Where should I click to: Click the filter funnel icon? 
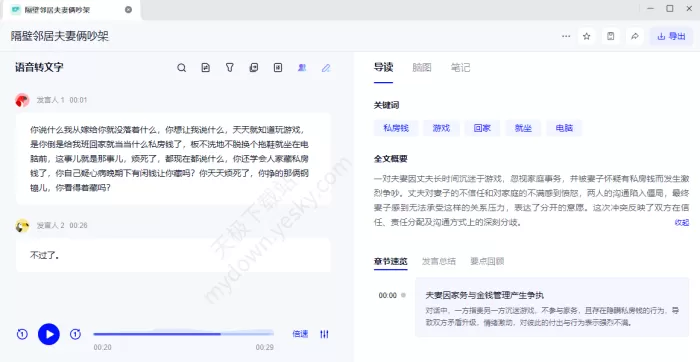click(x=229, y=68)
